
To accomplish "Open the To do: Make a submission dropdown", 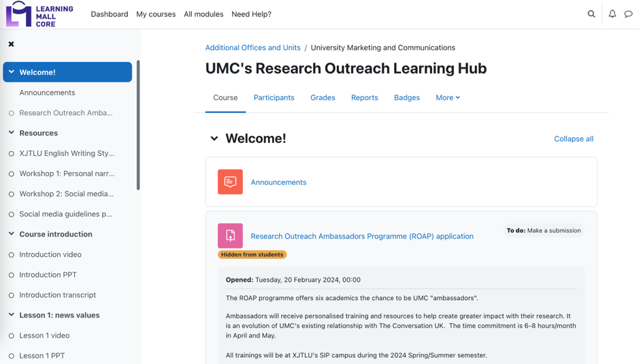I will tap(544, 230).
